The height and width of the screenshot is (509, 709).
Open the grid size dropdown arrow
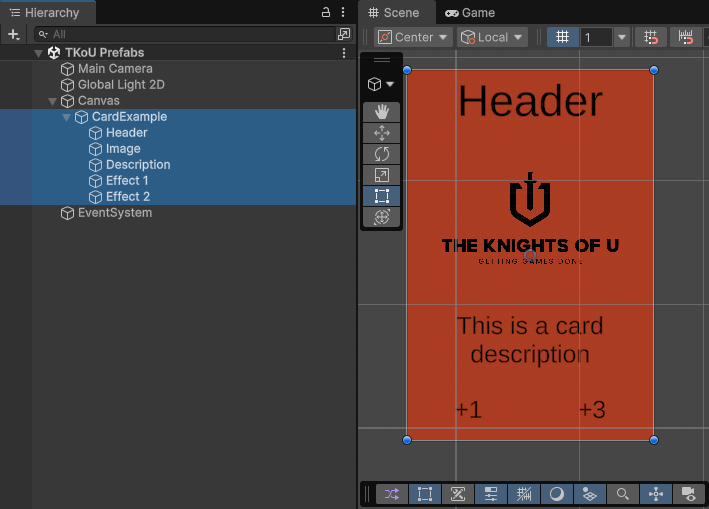[x=622, y=37]
